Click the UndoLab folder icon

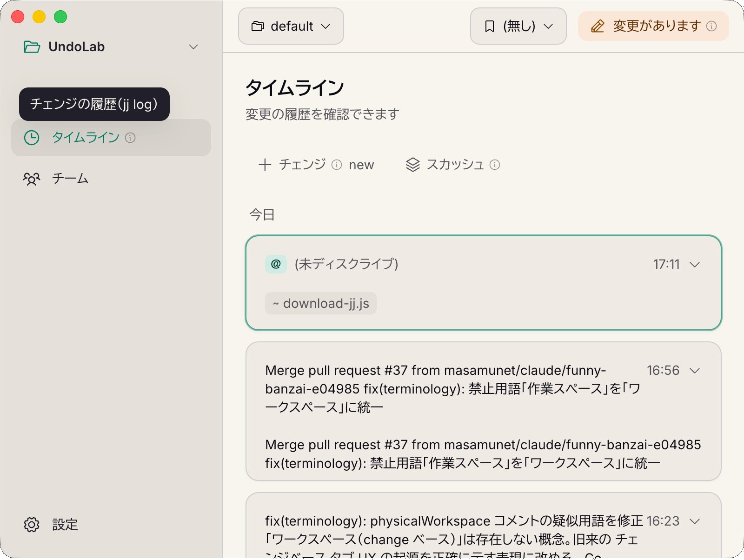pos(32,47)
